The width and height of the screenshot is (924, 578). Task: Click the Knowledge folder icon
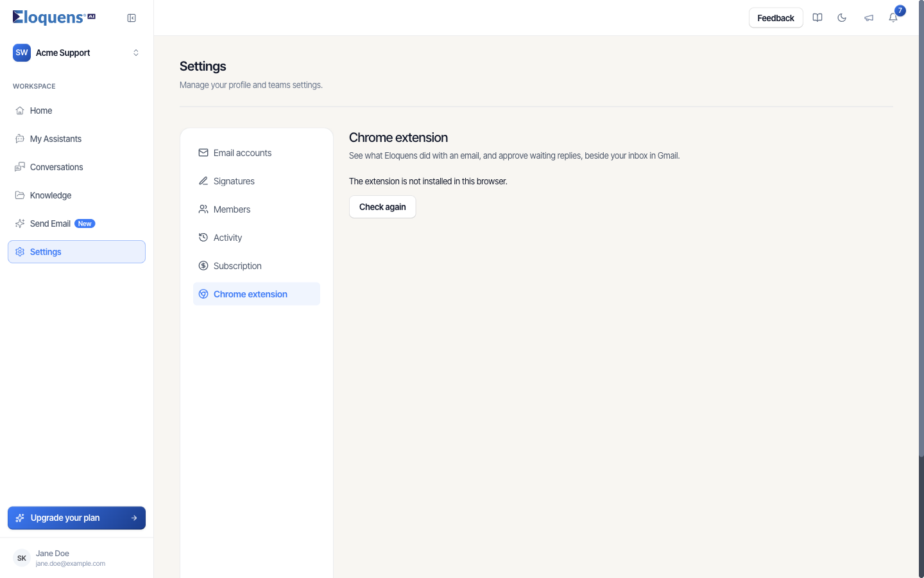tap(20, 195)
